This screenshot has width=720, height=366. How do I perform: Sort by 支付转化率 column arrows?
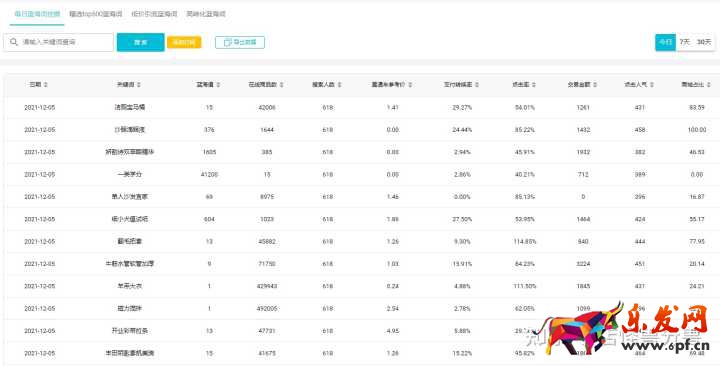coord(477,85)
